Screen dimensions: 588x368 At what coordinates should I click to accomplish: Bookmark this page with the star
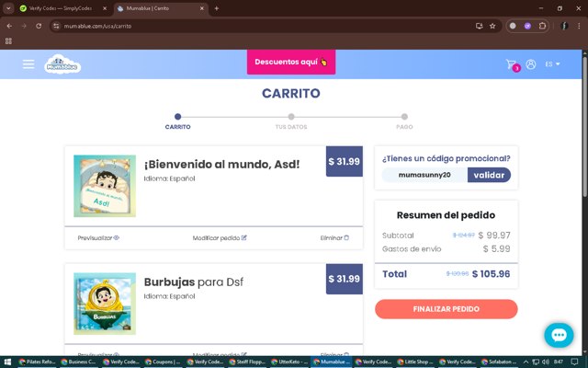[x=492, y=26]
